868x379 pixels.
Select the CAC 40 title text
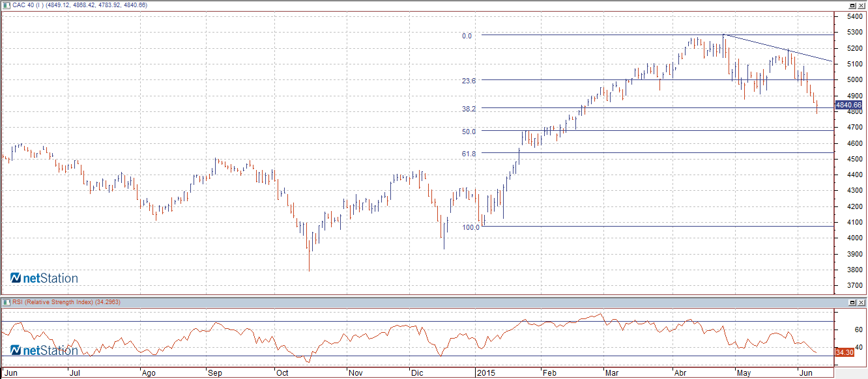point(80,5)
